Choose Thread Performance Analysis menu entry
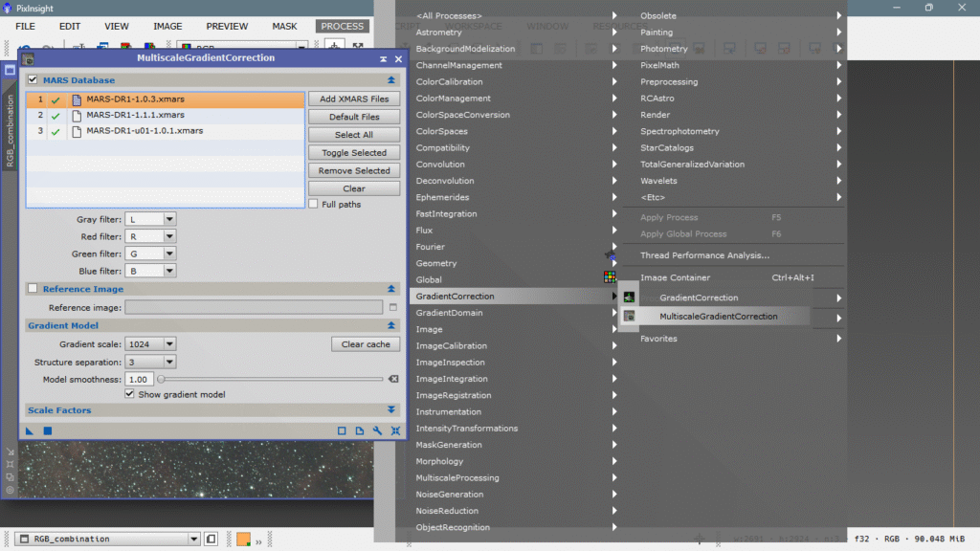980x551 pixels. pos(704,255)
